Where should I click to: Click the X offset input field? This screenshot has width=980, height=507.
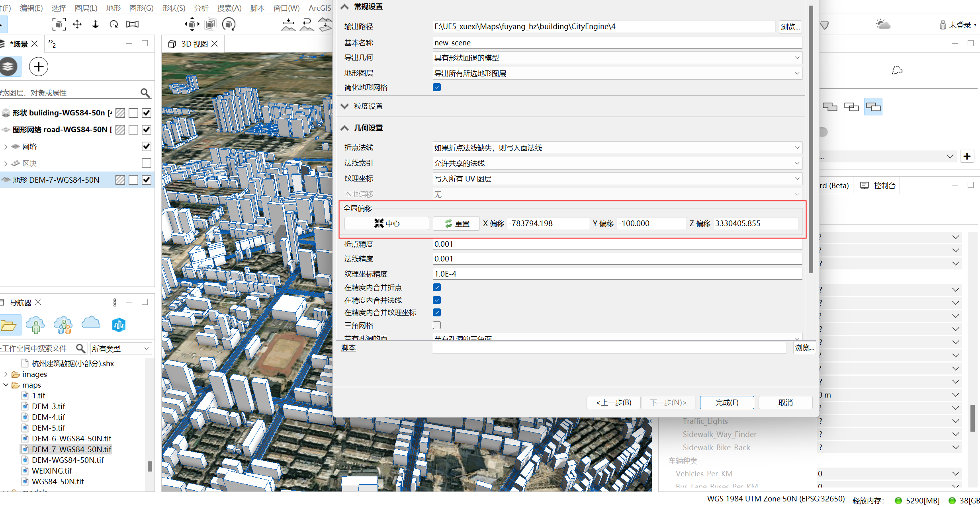[x=548, y=223]
